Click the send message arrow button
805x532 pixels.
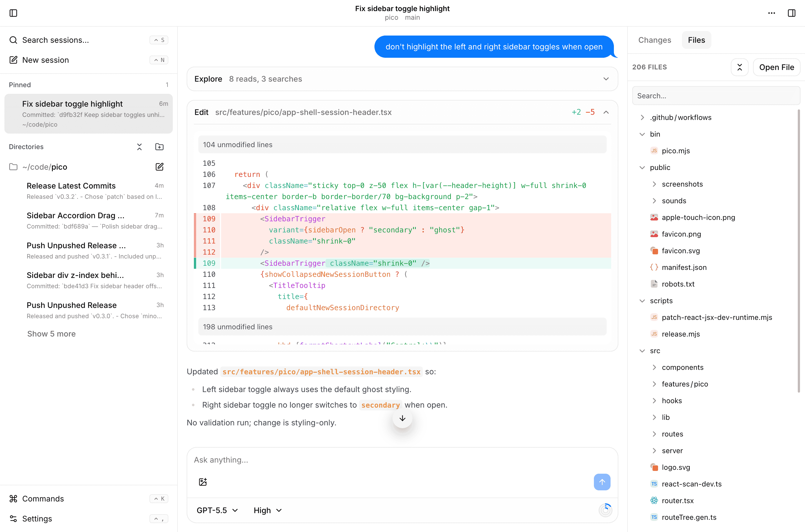(x=602, y=482)
